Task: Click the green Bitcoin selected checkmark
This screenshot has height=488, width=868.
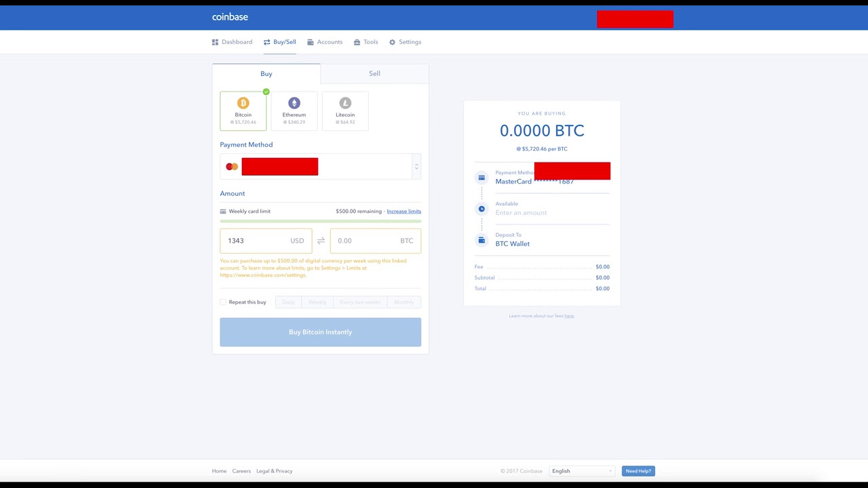Action: [266, 91]
